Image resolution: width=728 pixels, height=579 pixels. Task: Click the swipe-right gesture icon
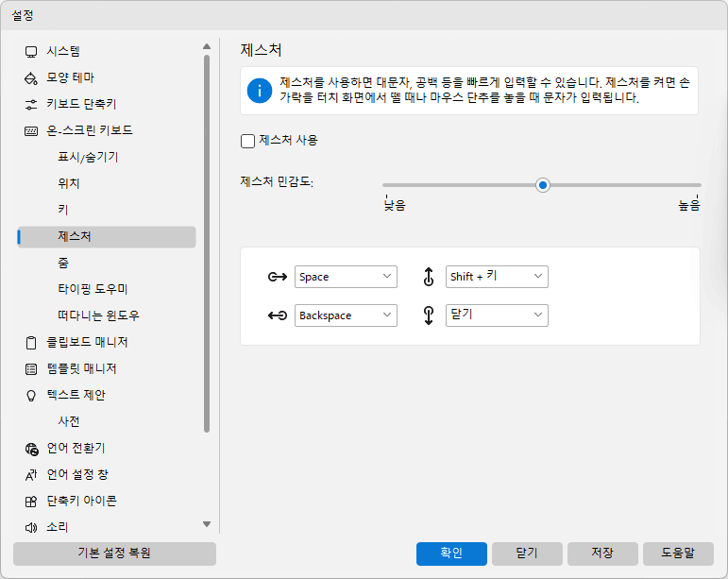pos(278,277)
